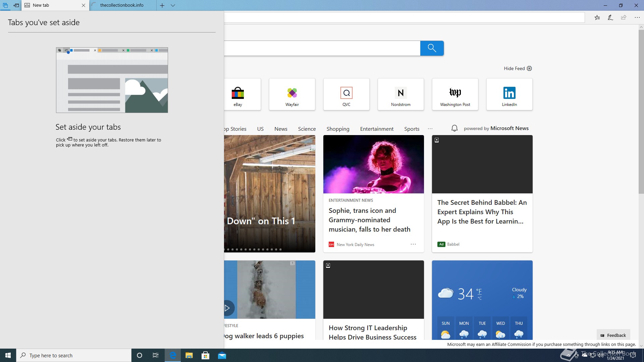Set these tabs aside icon
This screenshot has width=644, height=362.
pos(16,5)
